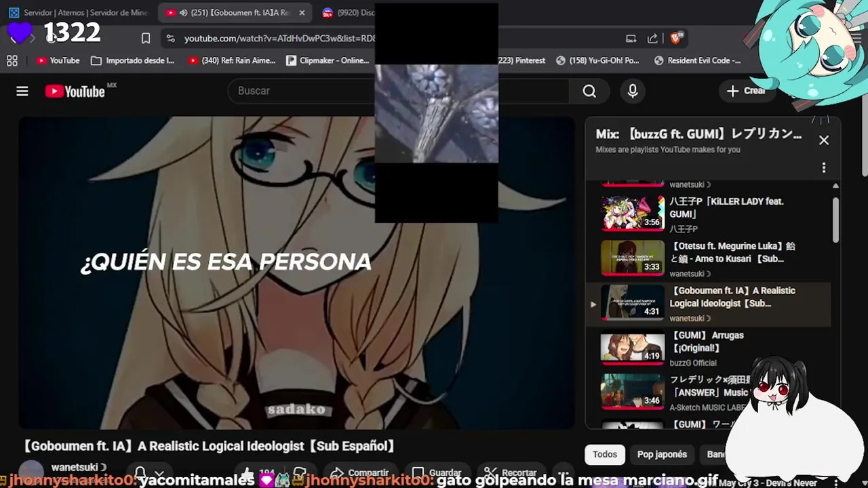Open the Mix playlist three-dot options menu
The height and width of the screenshot is (488, 868).
pyautogui.click(x=824, y=167)
